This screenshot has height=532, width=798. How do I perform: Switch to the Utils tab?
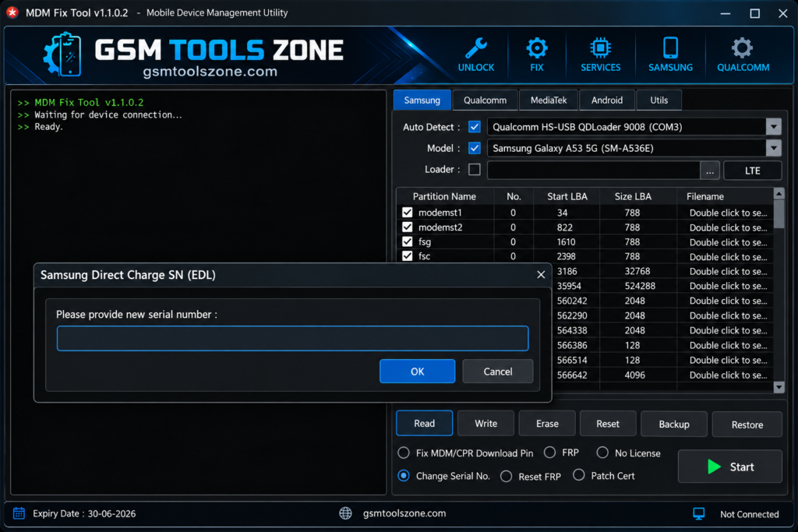tap(659, 100)
